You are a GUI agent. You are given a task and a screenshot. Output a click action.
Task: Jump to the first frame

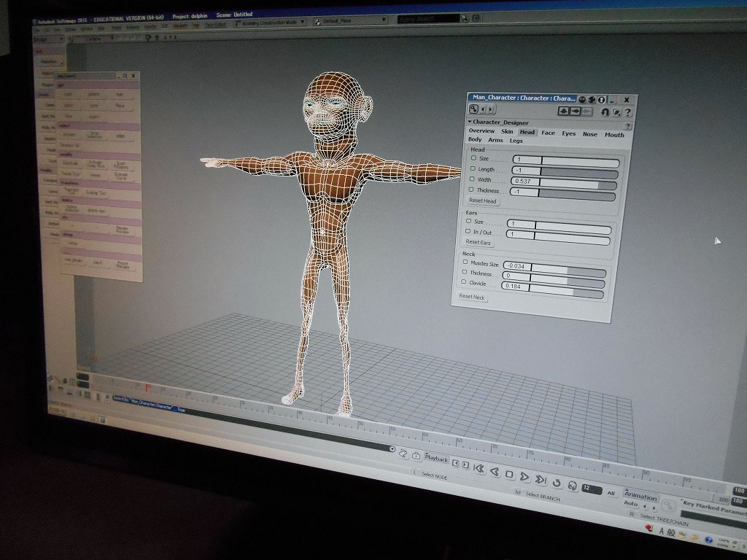479,469
